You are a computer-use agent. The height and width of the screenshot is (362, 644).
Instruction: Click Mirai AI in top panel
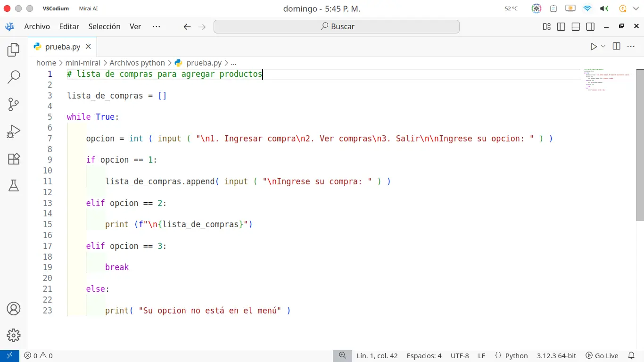click(x=89, y=8)
